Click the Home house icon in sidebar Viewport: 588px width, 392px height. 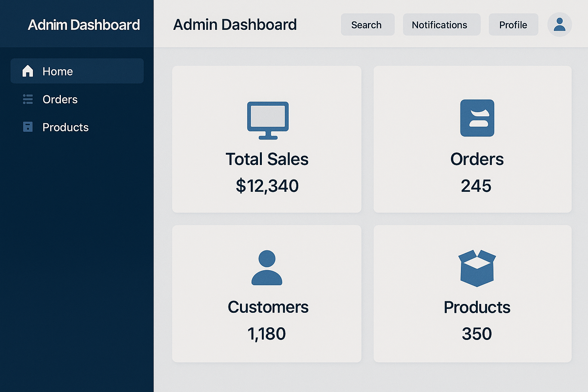[28, 71]
